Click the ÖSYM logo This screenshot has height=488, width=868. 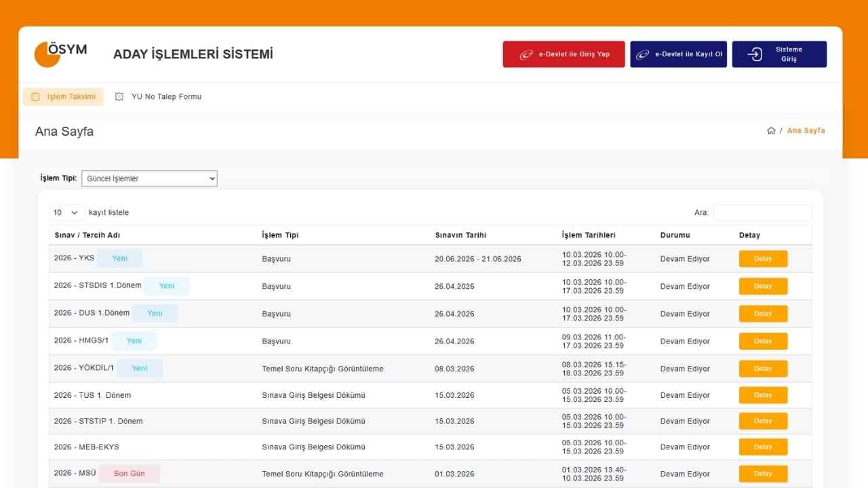pos(60,54)
